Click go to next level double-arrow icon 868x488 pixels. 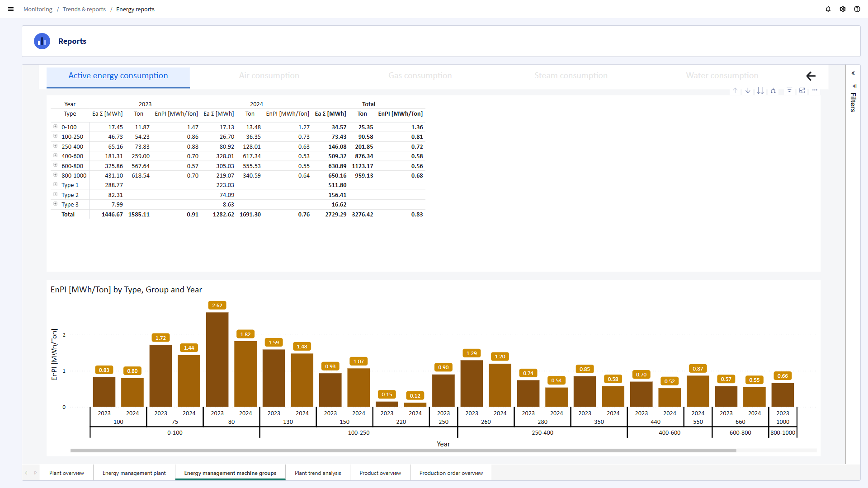pos(760,90)
